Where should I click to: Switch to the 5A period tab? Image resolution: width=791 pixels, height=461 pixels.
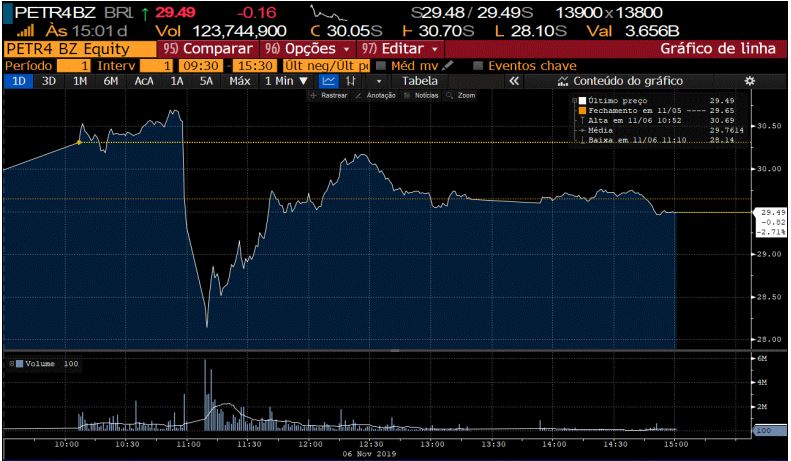[x=206, y=81]
